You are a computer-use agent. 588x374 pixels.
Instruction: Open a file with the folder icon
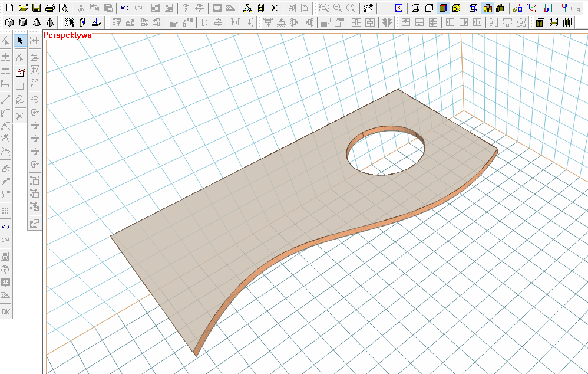pyautogui.click(x=23, y=8)
